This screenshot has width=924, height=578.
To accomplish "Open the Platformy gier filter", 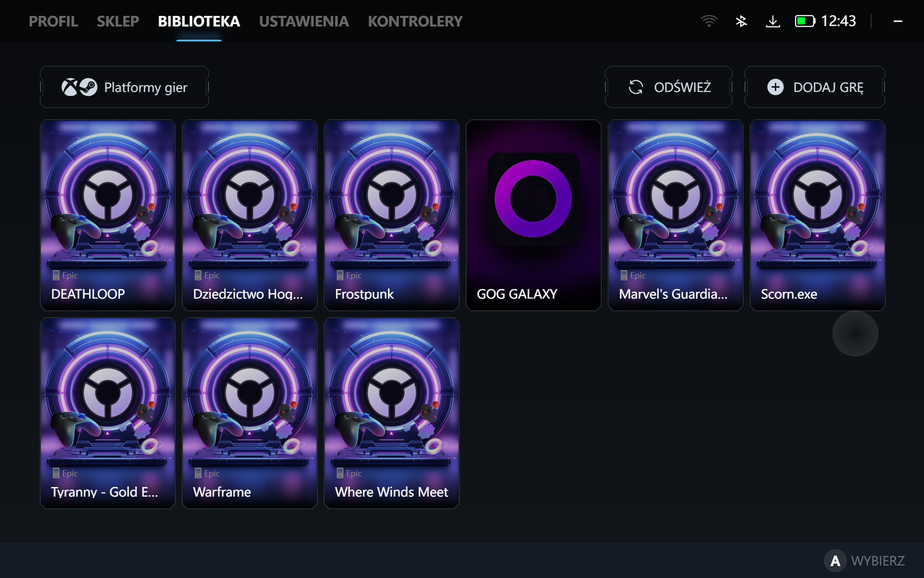I will 125,87.
